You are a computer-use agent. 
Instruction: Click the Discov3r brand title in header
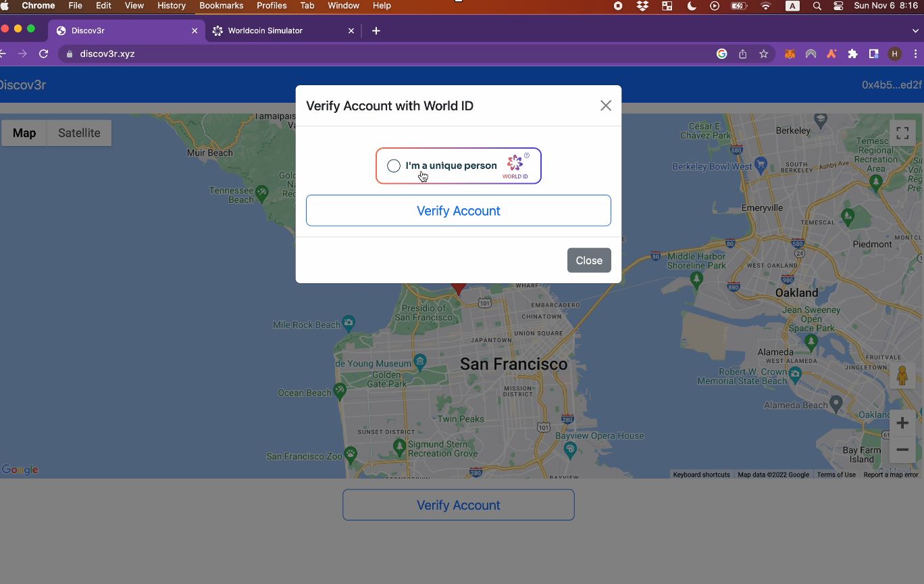click(22, 85)
